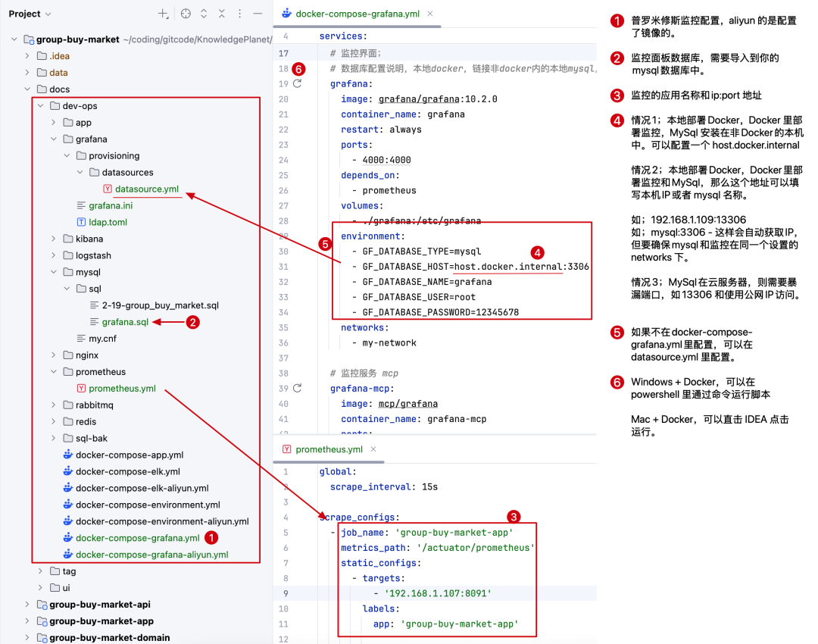
Task: Hide the Project panel with minimize icon
Action: (258, 14)
